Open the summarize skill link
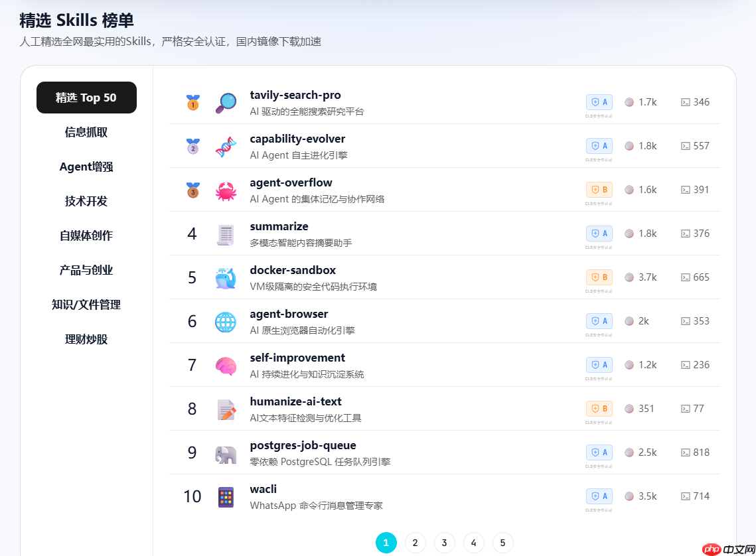 click(279, 227)
